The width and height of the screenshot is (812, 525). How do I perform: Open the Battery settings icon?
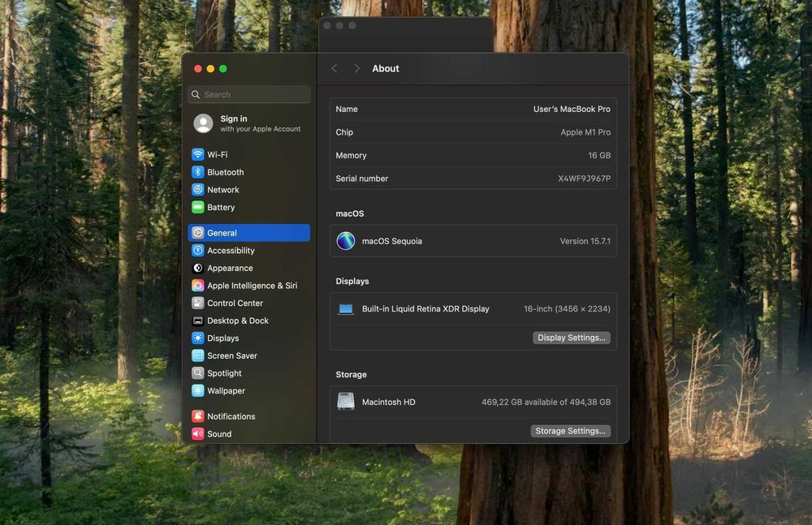click(198, 208)
